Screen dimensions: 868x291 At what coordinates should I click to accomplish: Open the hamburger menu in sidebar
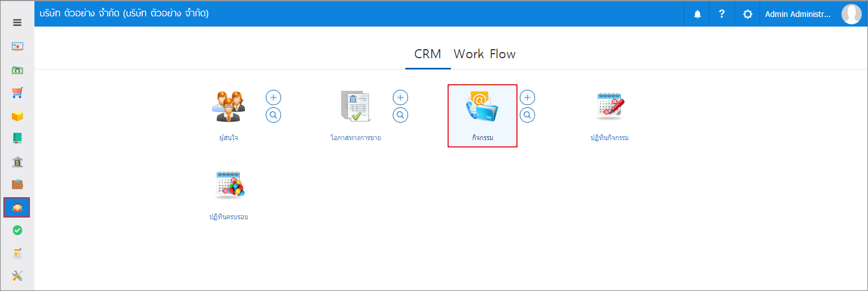pos(17,23)
